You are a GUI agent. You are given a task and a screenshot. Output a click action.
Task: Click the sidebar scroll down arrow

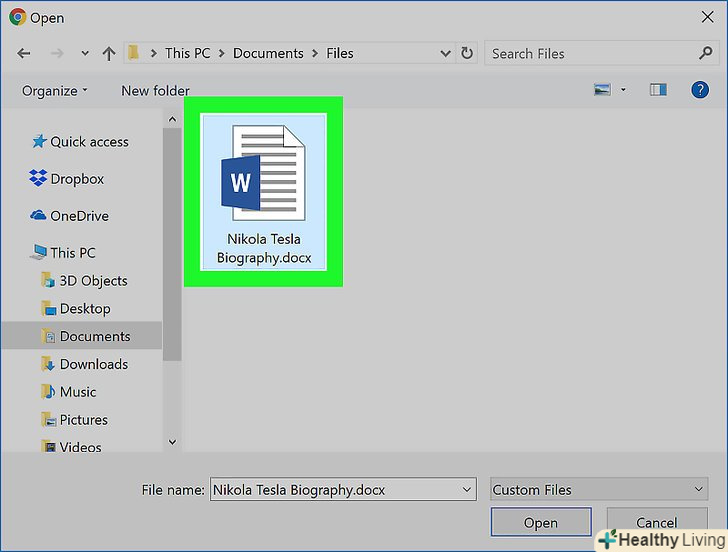172,442
